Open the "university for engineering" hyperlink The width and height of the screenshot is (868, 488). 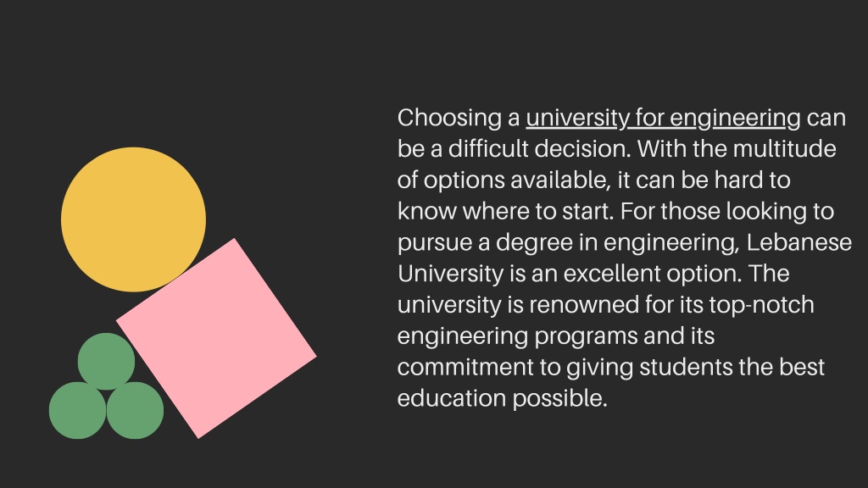[x=663, y=119]
